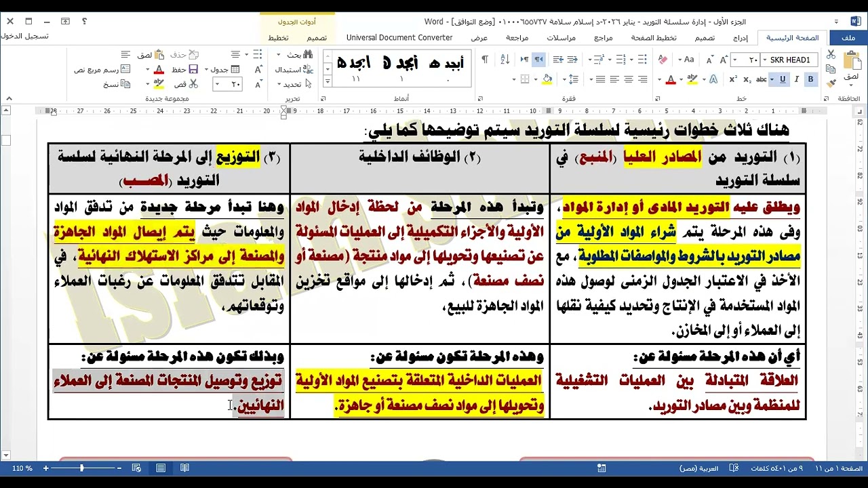This screenshot has height=488, width=868.
Task: Open the Font dialog launcher
Action: [x=657, y=98]
